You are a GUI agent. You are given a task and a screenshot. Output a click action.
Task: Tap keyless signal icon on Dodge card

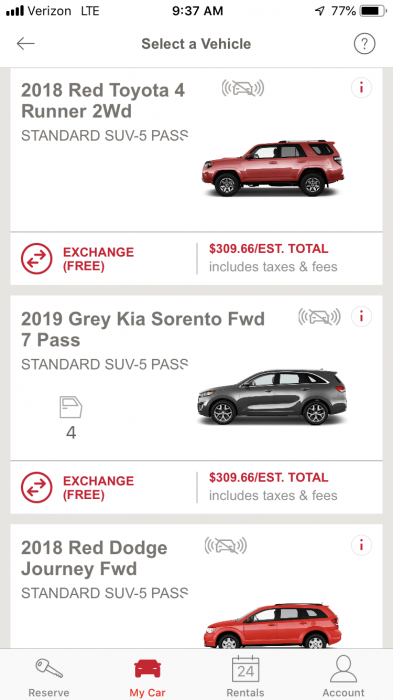(x=226, y=546)
